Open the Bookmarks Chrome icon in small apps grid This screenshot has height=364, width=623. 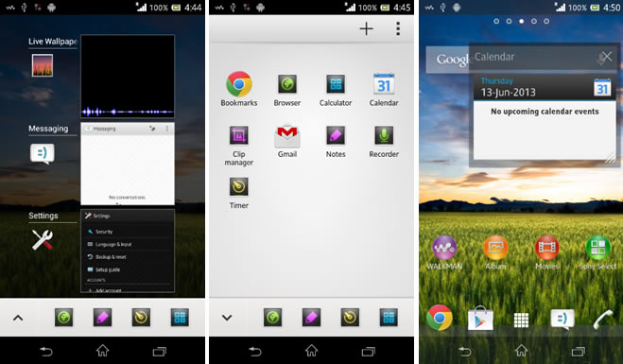tap(239, 84)
